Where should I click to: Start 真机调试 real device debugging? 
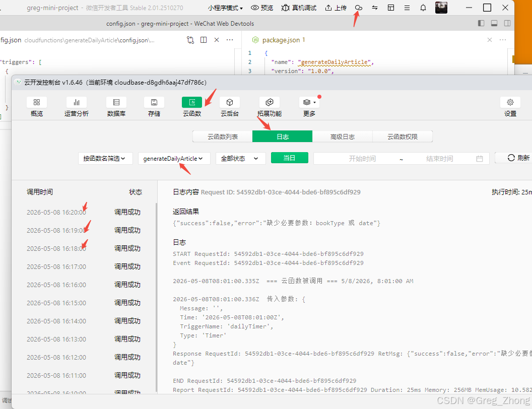(299, 8)
